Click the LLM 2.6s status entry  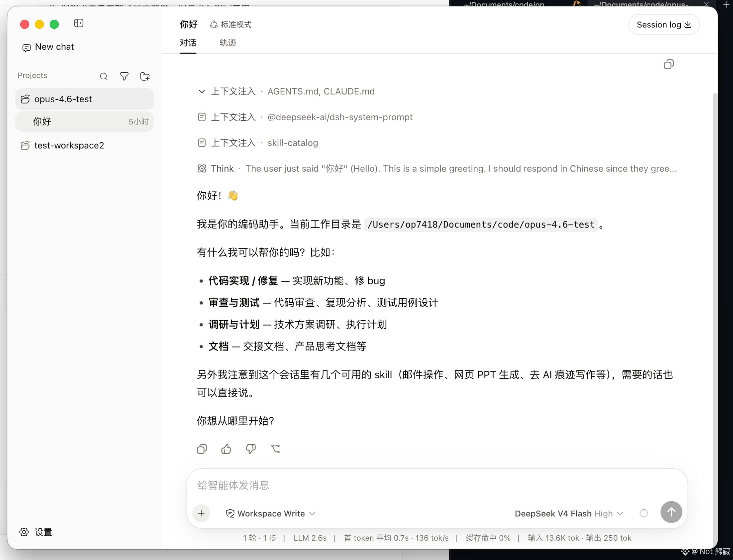[x=310, y=538]
